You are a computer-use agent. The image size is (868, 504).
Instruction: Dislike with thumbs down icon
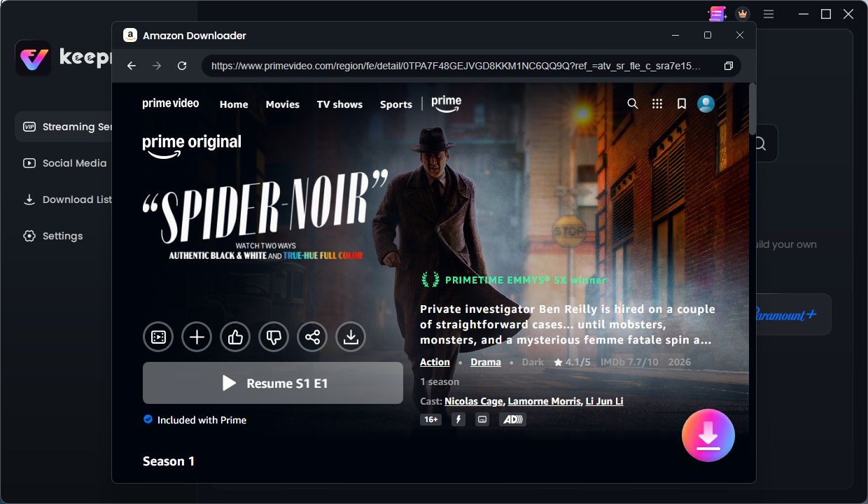274,337
